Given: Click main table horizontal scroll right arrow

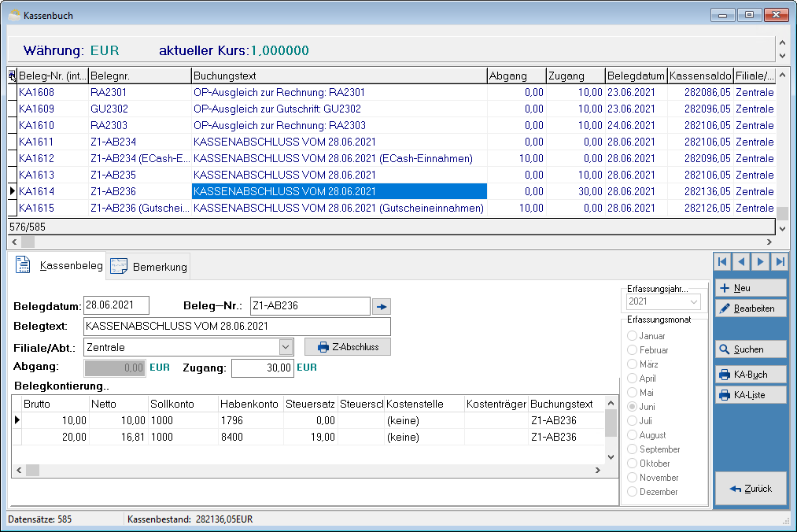Looking at the screenshot, I should pyautogui.click(x=769, y=242).
